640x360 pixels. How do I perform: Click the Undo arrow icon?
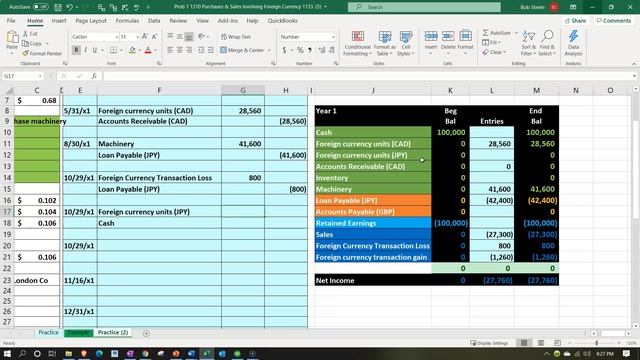(69, 7)
